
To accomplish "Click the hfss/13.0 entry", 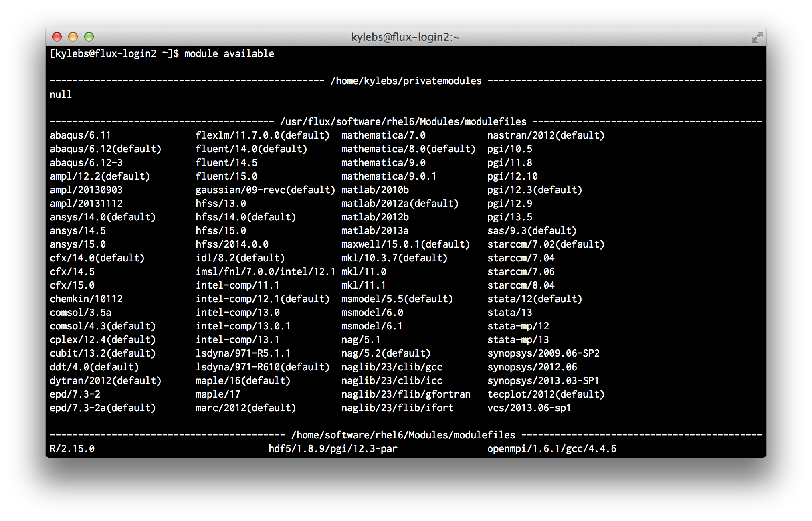I will click(220, 203).
